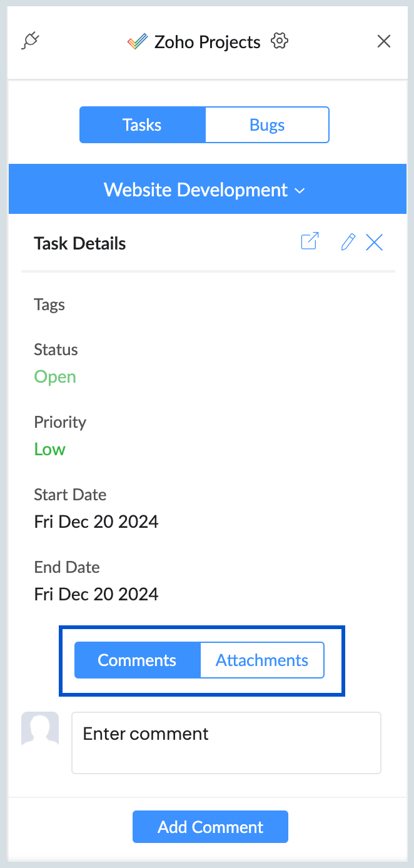Click the End Date value
The image size is (414, 868).
(x=96, y=594)
